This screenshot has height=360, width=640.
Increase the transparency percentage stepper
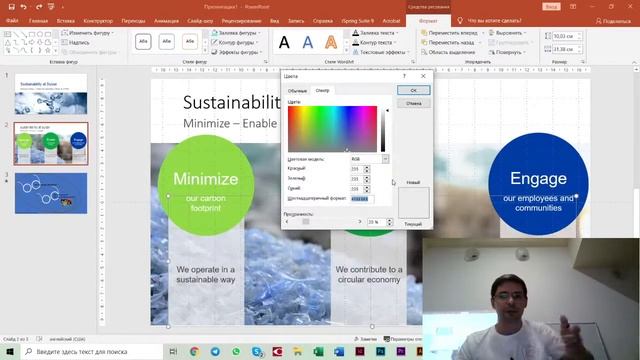pos(389,220)
